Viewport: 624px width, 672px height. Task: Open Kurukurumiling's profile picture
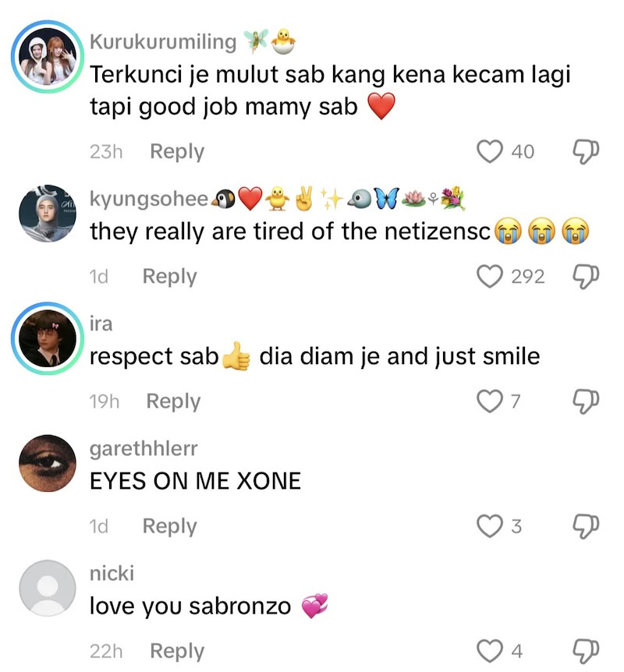48,56
